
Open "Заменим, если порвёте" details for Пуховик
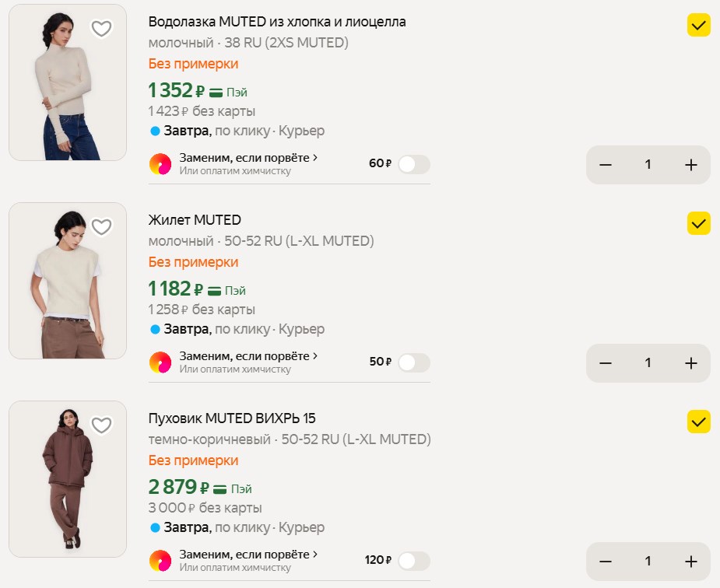pyautogui.click(x=248, y=555)
